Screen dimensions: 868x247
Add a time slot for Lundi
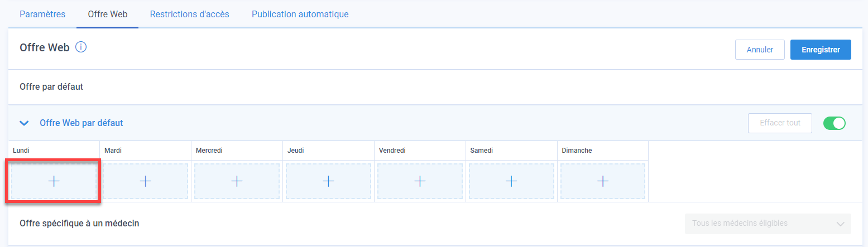(x=54, y=181)
